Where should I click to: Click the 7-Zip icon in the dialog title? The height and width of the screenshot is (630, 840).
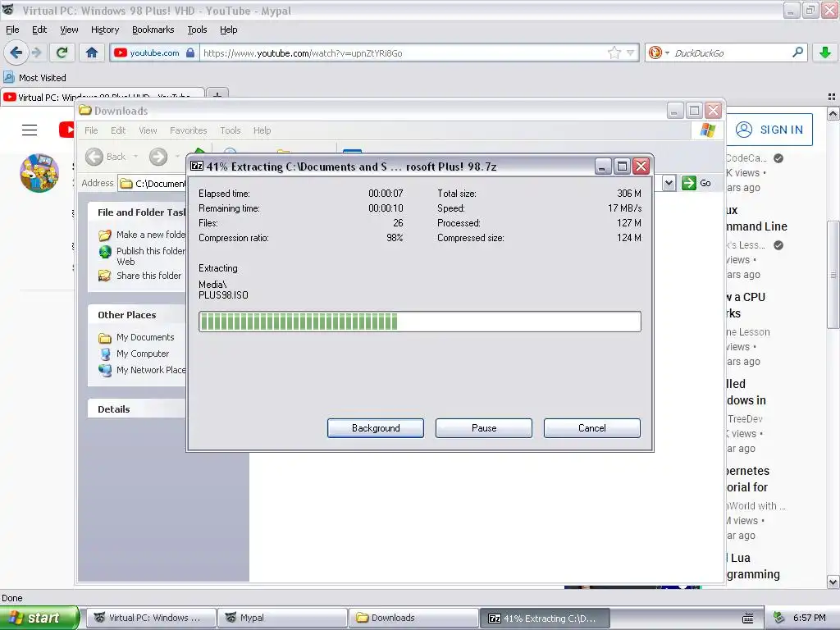point(197,166)
